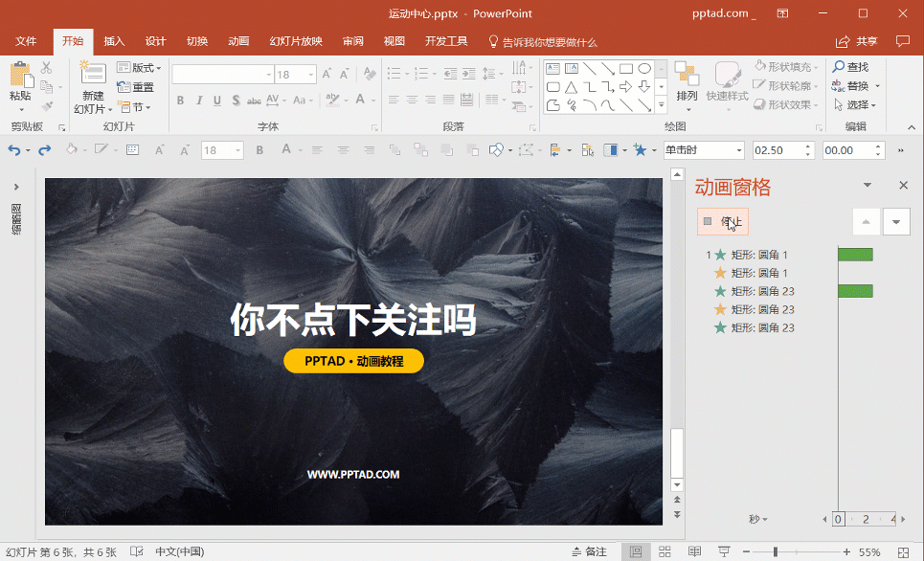Screen dimensions: 924x561
Task: Open Notes (备注) in status bar
Action: pyautogui.click(x=589, y=552)
